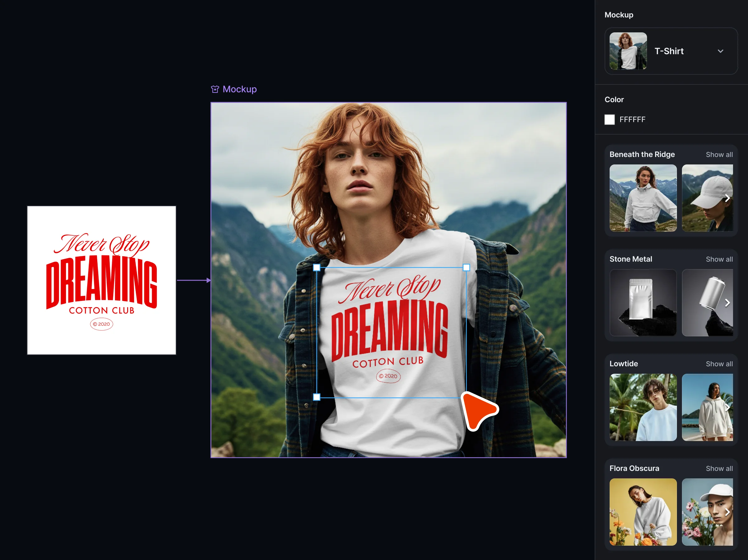Select the white windbreaker jacket mockup thumbnail

(643, 198)
